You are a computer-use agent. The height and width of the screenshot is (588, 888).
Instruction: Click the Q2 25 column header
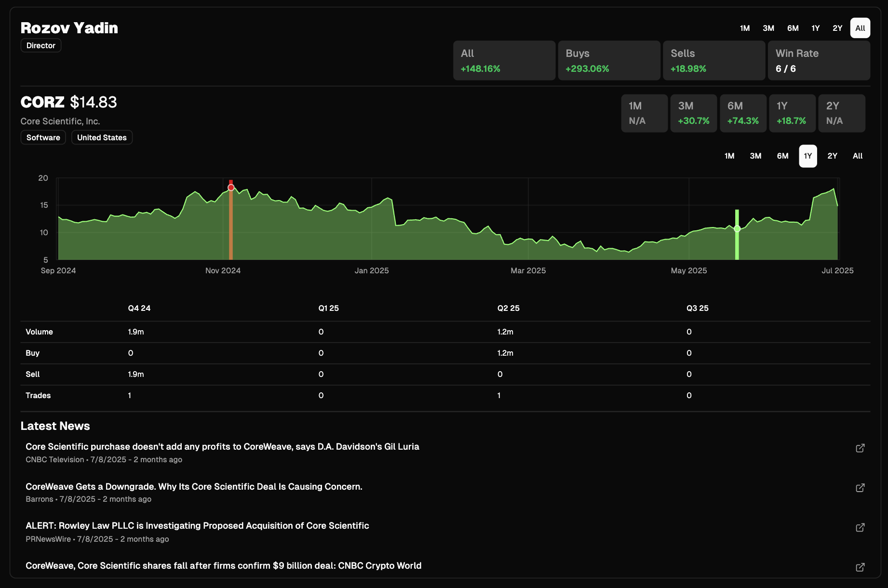click(509, 308)
